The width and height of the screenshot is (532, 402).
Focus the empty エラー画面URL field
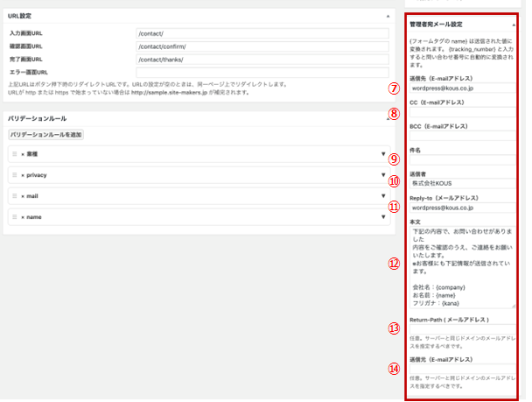[x=262, y=72]
